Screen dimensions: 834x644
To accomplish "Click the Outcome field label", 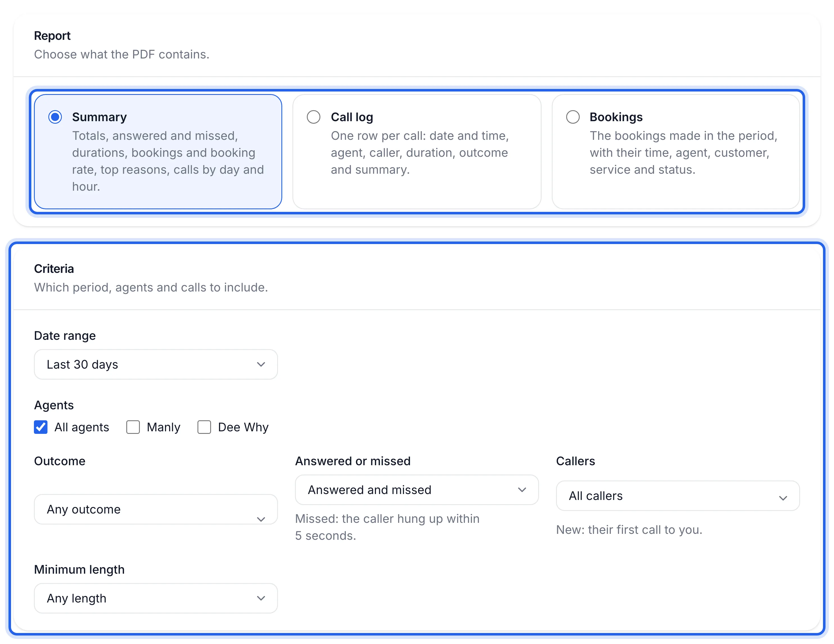I will coord(60,461).
